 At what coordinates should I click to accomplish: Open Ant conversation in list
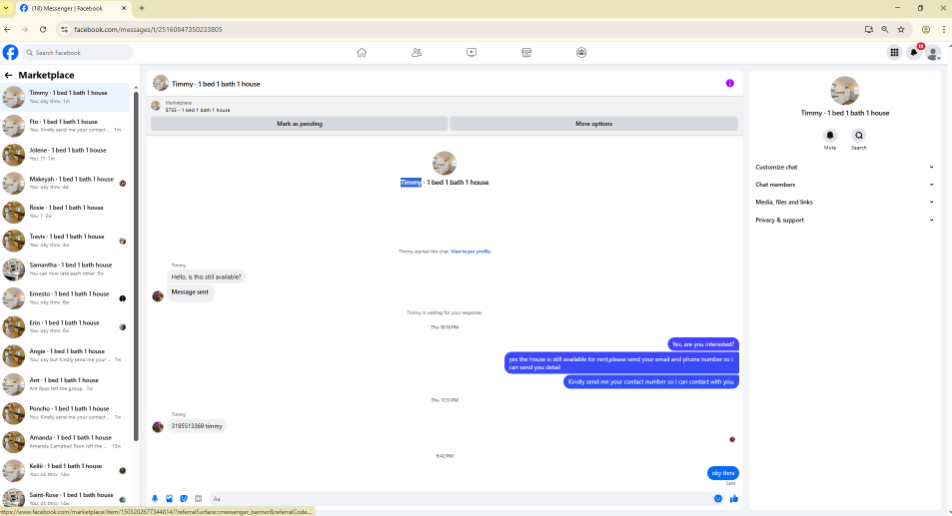pos(65,384)
